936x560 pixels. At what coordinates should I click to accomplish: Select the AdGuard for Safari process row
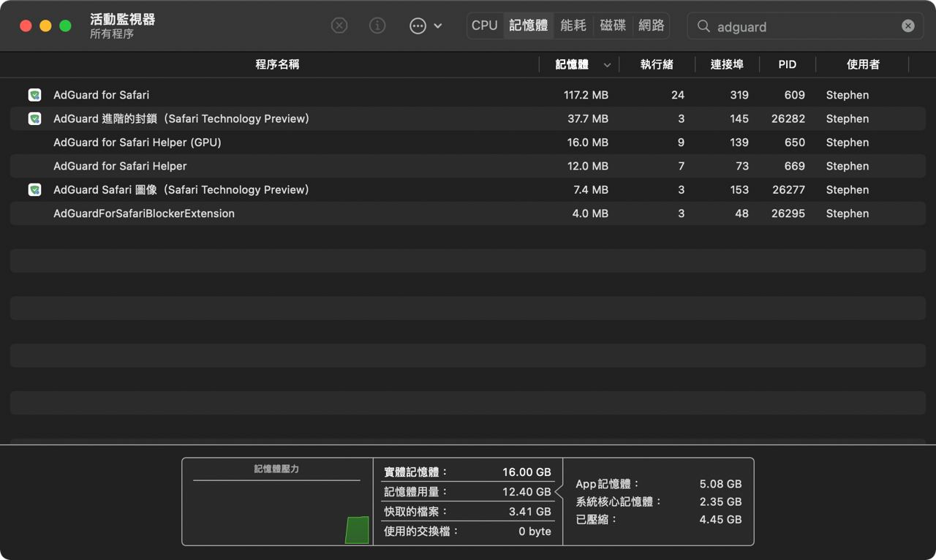(468, 95)
